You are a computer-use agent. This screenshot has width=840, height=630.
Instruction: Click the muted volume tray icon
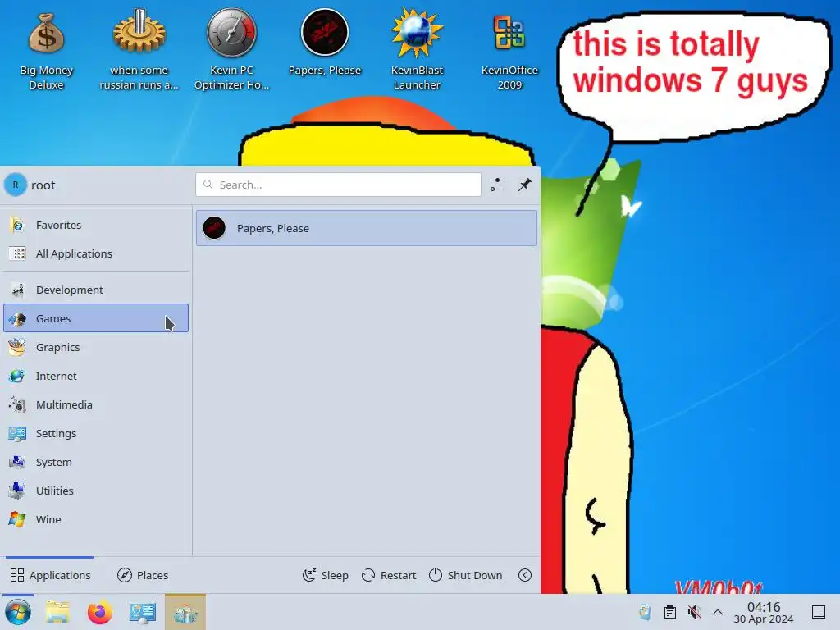coord(694,612)
